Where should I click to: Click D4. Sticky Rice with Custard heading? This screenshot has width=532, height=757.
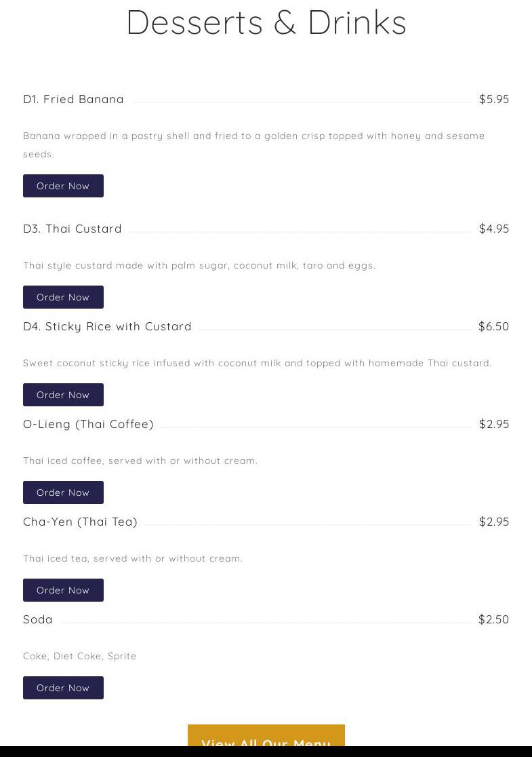coord(107,326)
